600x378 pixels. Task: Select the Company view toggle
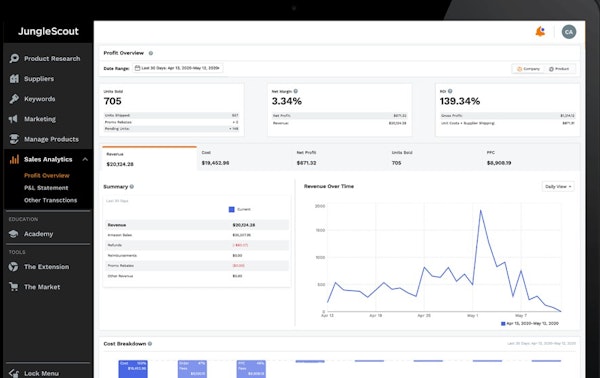528,69
